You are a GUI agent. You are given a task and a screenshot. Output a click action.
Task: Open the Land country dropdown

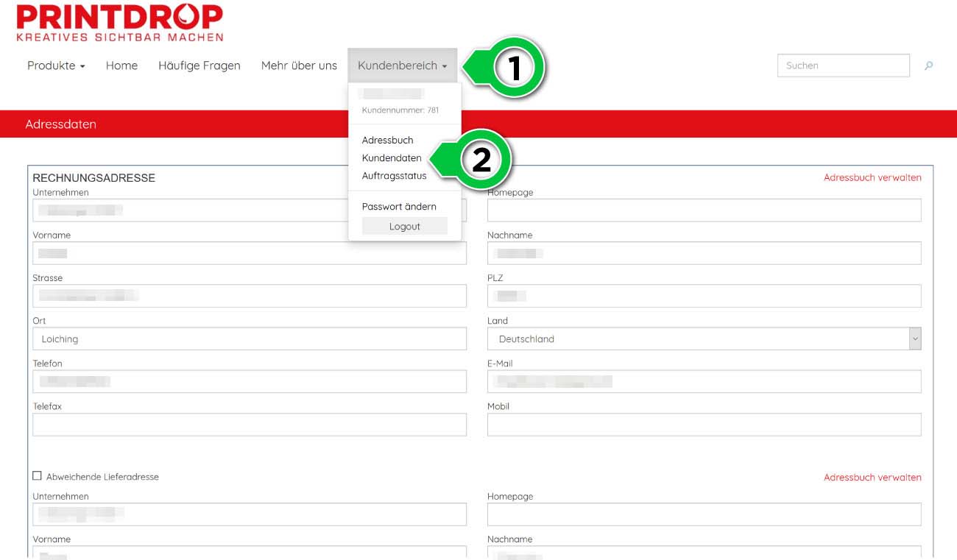tap(704, 339)
